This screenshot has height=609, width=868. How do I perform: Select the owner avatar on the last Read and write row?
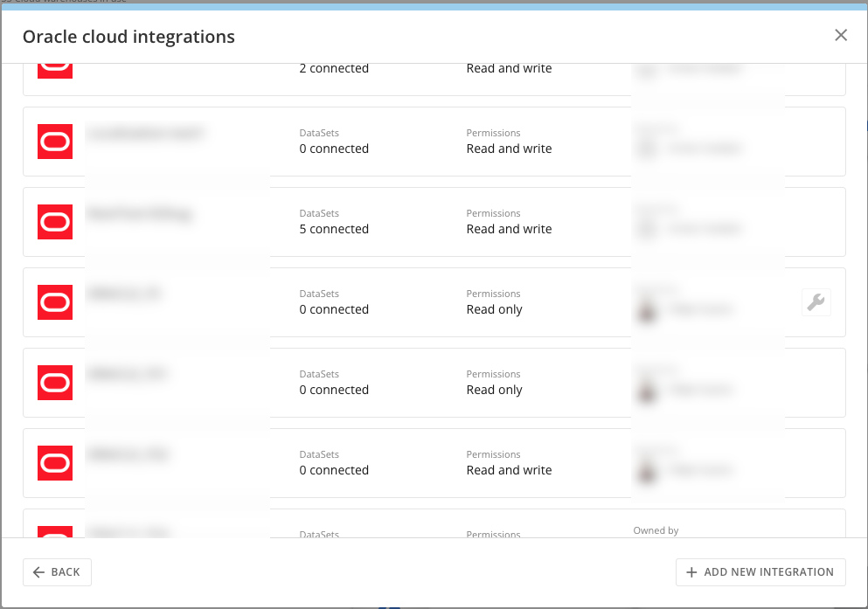point(648,469)
